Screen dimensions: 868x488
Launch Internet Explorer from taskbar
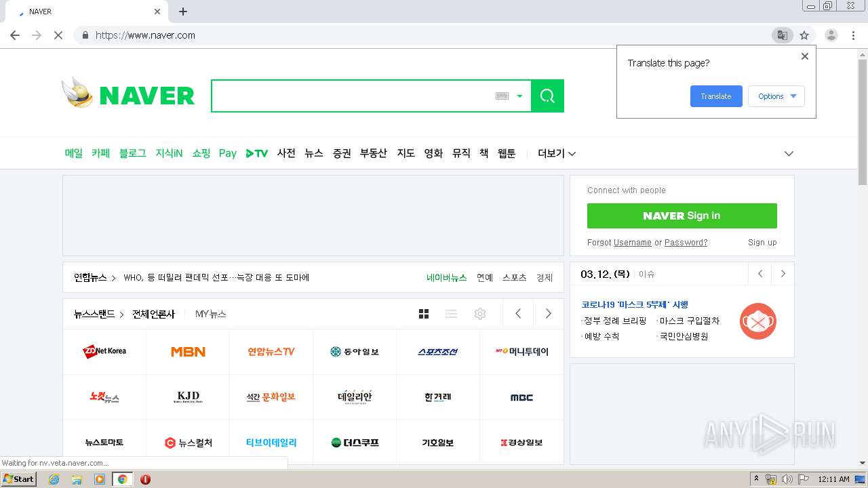click(54, 479)
